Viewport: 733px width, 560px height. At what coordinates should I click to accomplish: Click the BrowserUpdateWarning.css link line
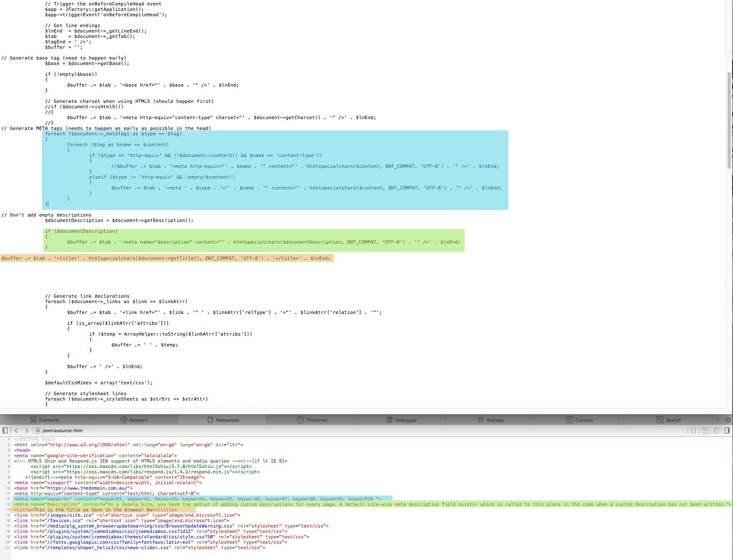(x=171, y=526)
